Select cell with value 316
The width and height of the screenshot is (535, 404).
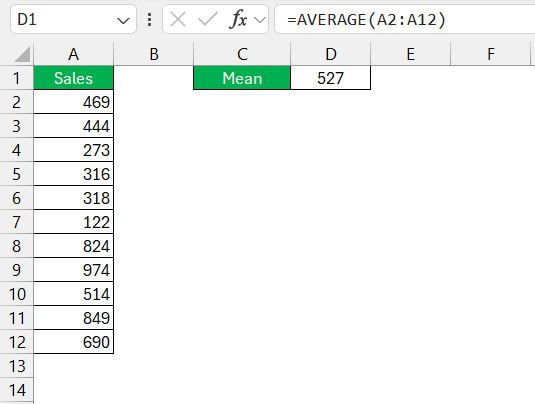73,174
